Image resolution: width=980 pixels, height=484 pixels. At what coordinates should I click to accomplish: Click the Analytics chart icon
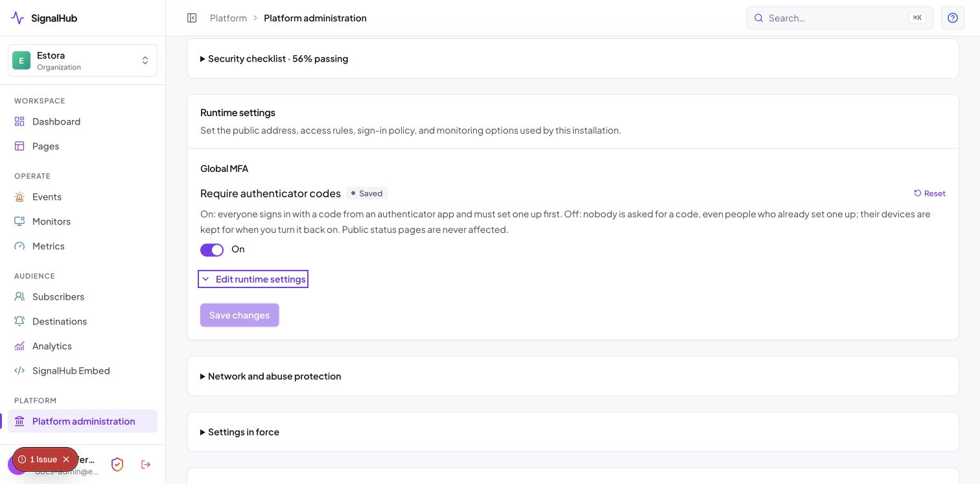[19, 346]
